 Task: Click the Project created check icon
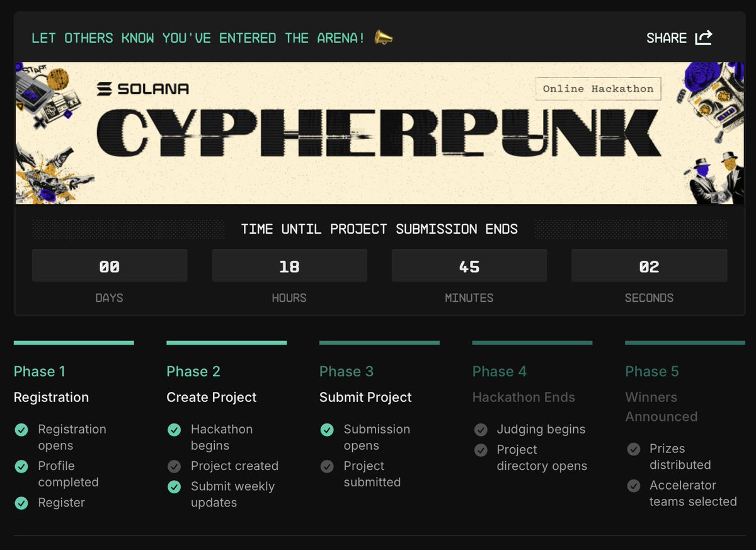click(x=174, y=466)
